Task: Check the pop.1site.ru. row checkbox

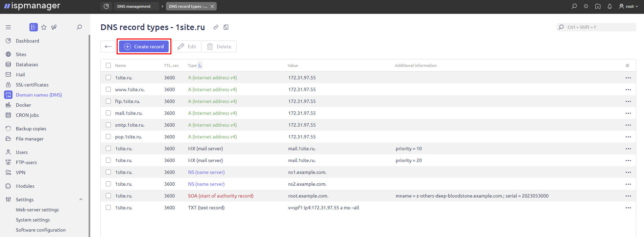Action: click(x=108, y=137)
